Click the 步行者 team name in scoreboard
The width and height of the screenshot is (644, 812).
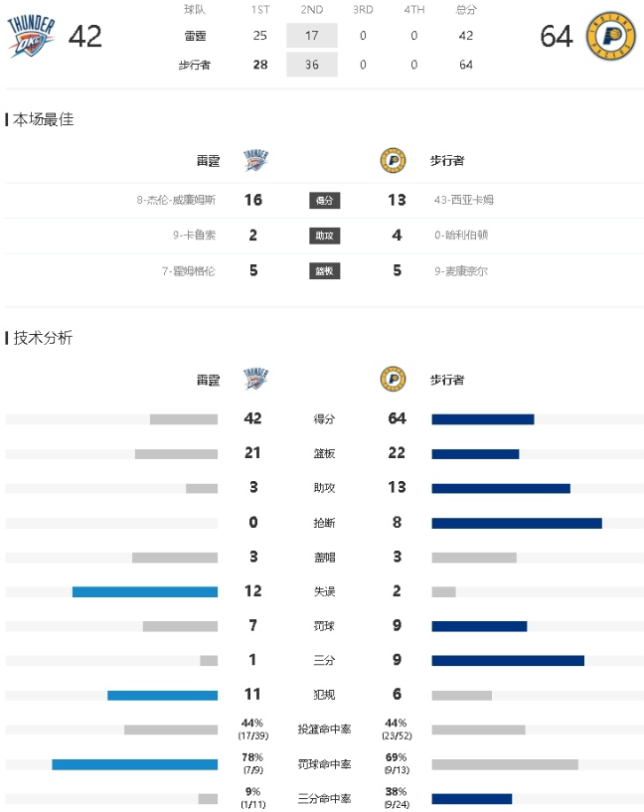click(195, 65)
